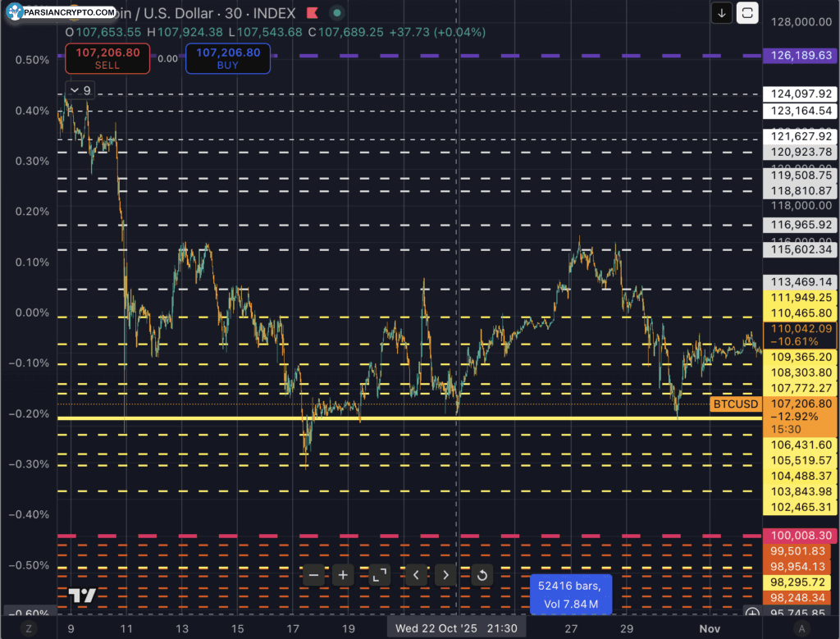
Task: Click the close value C107,689.25 in the legend
Action: point(346,32)
